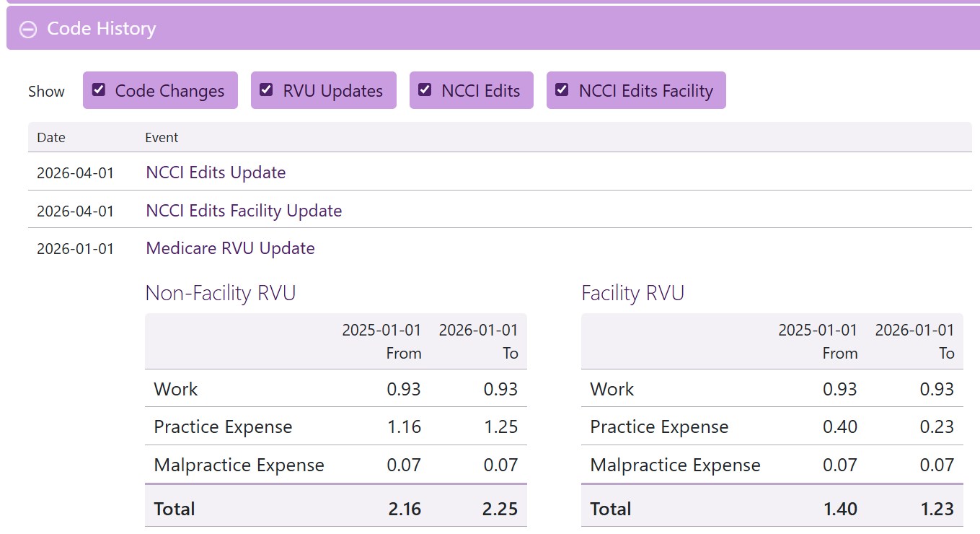
Task: Collapse the Code History section minus icon
Action: pos(28,30)
